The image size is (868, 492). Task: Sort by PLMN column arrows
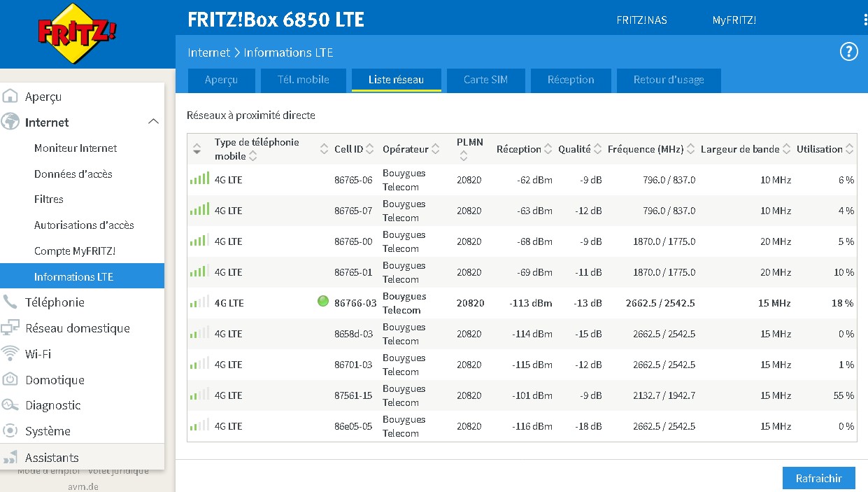pyautogui.click(x=464, y=157)
